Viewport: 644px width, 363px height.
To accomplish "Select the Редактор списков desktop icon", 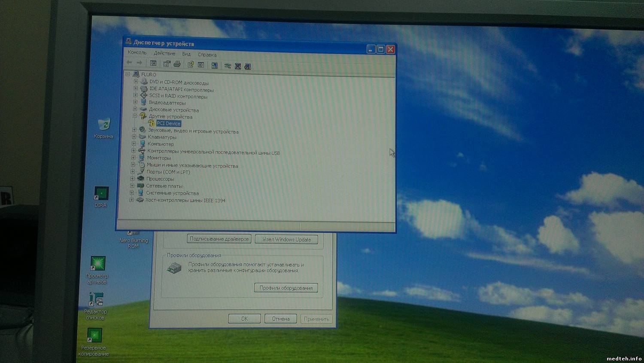I will (x=96, y=299).
